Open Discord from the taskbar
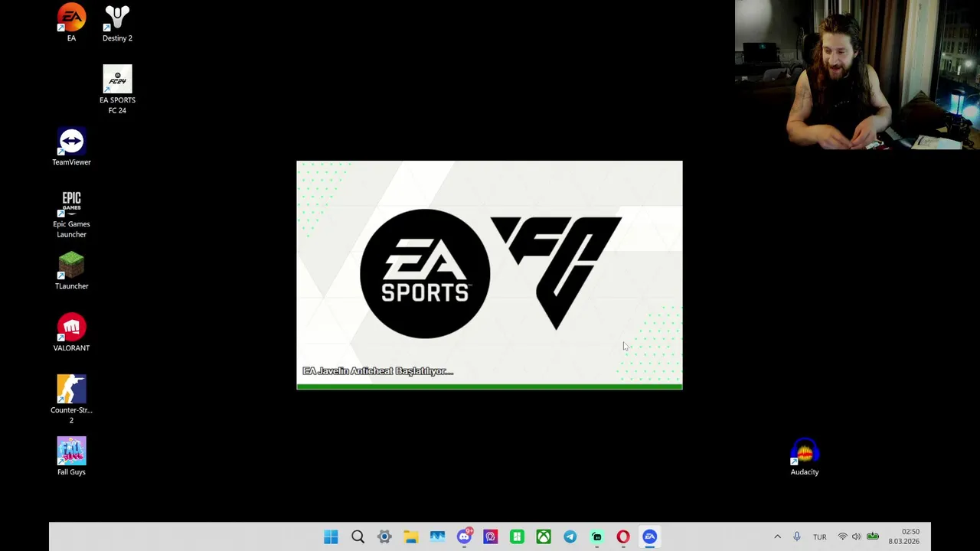980x551 pixels. coord(464,536)
